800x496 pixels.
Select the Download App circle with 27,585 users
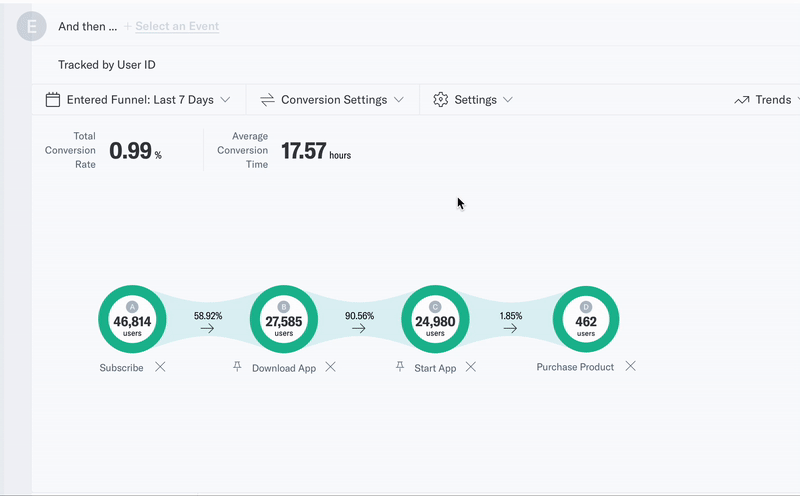click(x=284, y=319)
